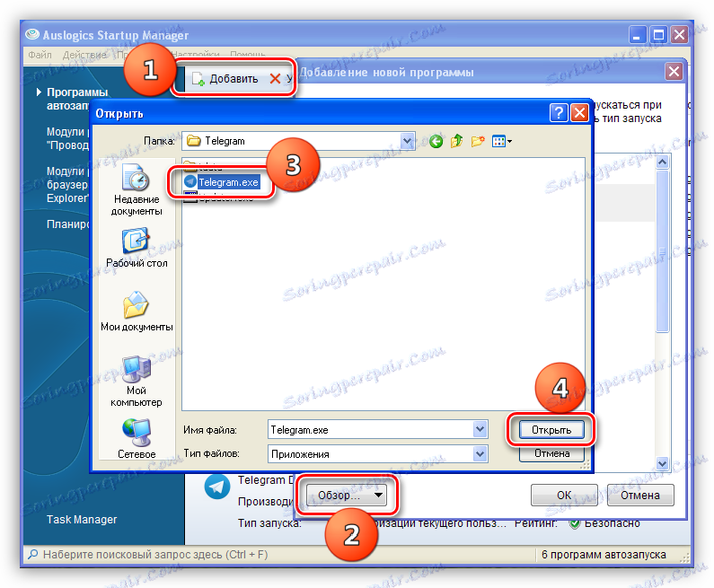714x588 pixels.
Task: Open Сетевое окружение in places bar
Action: click(137, 439)
